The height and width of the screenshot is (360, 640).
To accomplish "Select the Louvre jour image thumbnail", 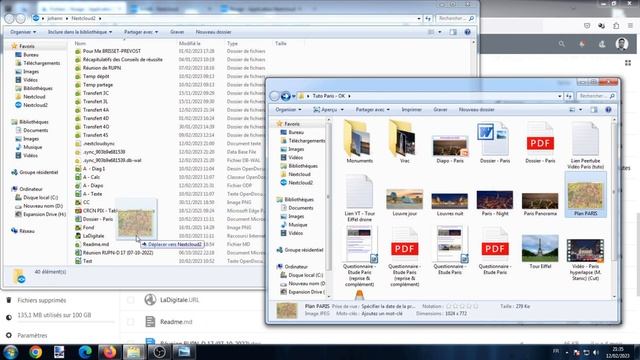I will point(404,202).
